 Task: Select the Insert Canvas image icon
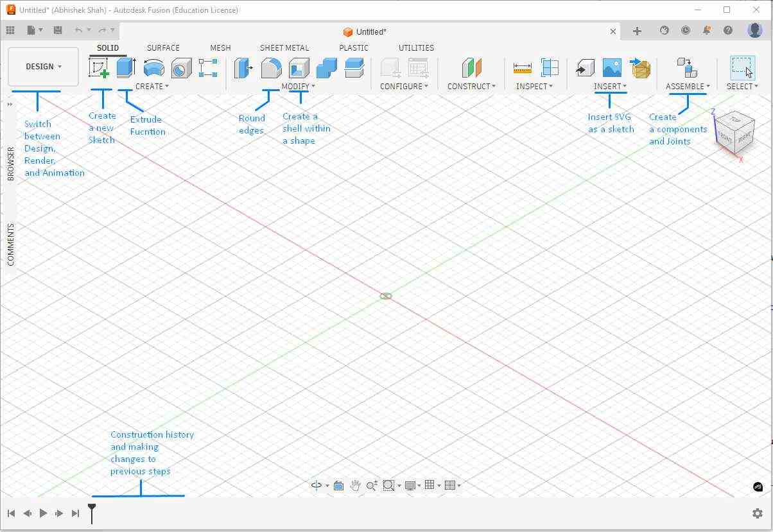click(612, 67)
